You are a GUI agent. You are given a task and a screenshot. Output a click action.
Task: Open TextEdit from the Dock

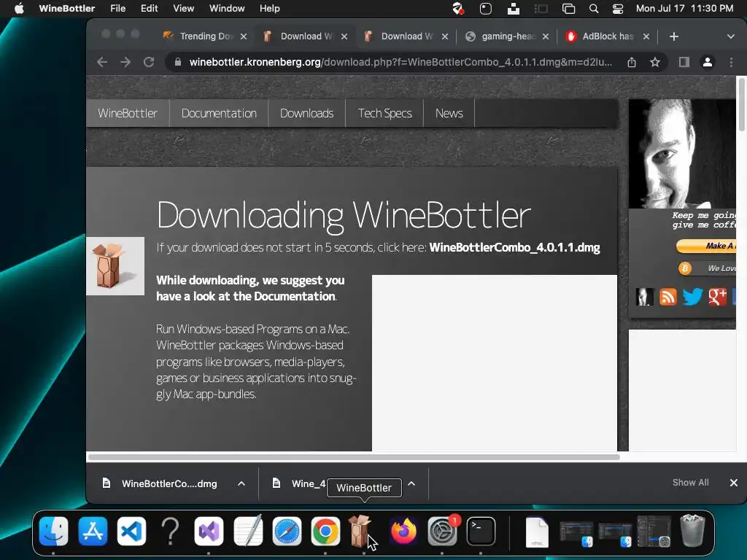[x=248, y=530]
